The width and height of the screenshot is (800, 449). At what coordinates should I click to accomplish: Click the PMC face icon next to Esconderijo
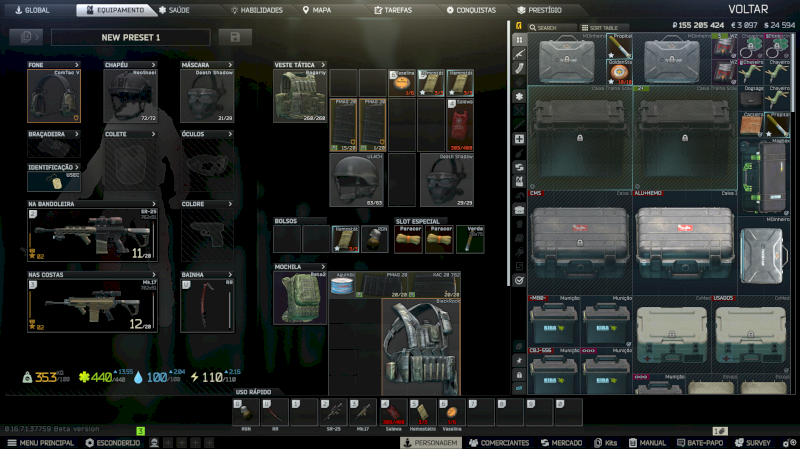pyautogui.click(x=154, y=442)
